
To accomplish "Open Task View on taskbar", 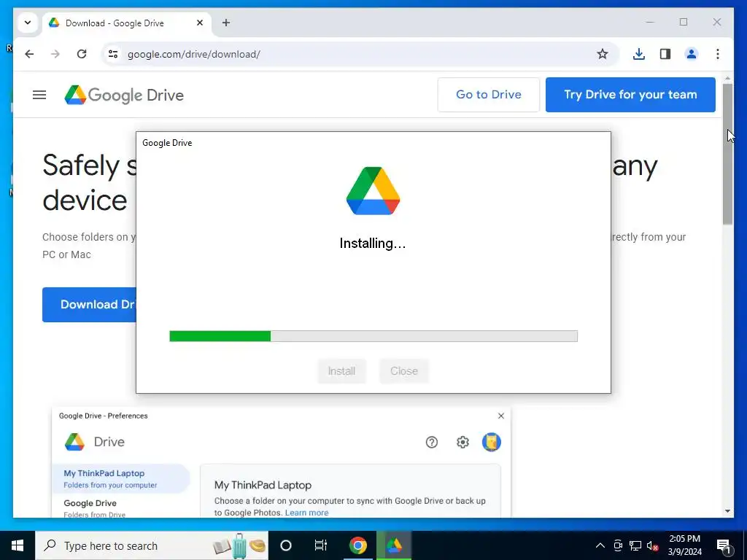I will click(x=321, y=545).
